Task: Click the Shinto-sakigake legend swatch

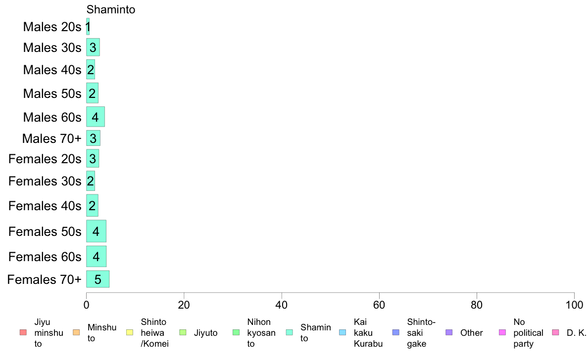Action: 396,332
